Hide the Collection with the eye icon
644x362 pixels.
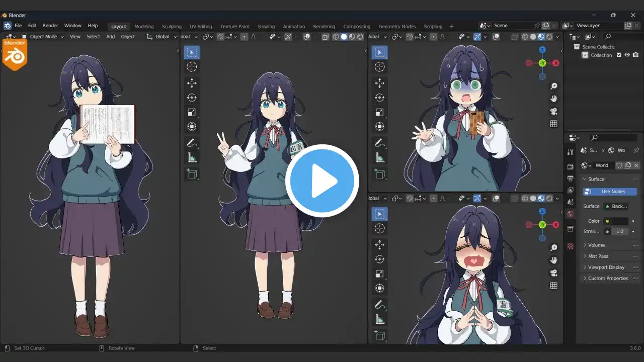click(627, 55)
